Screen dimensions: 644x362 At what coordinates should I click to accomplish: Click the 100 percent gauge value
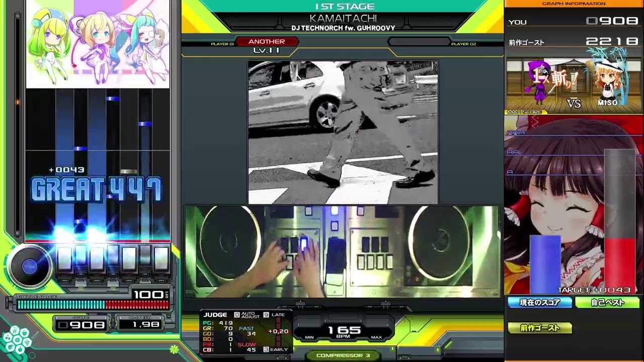[148, 294]
